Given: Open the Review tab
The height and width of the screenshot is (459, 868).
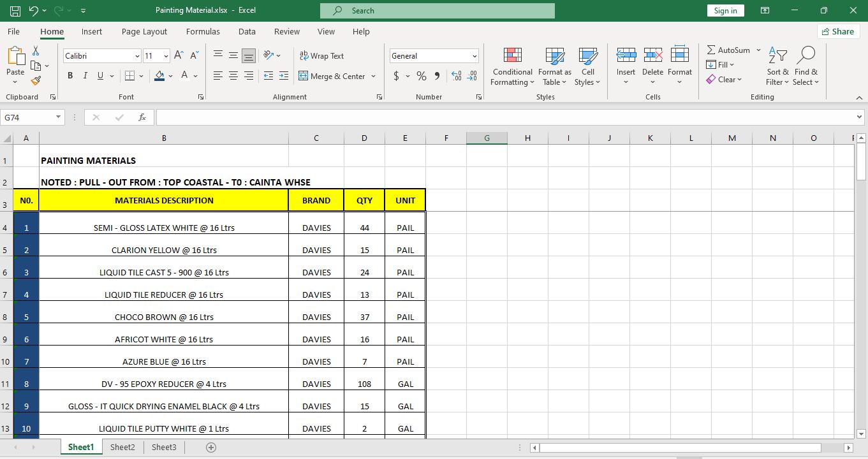Looking at the screenshot, I should click(x=287, y=31).
